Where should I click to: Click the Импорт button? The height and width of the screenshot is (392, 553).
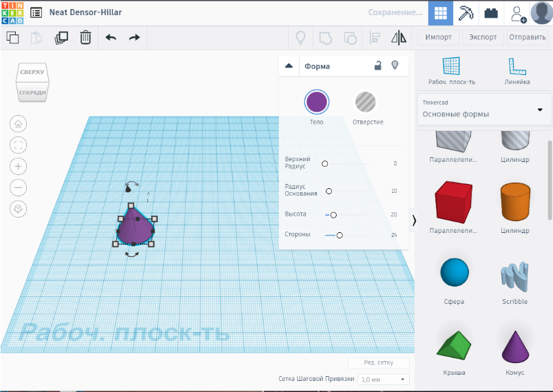coord(439,37)
